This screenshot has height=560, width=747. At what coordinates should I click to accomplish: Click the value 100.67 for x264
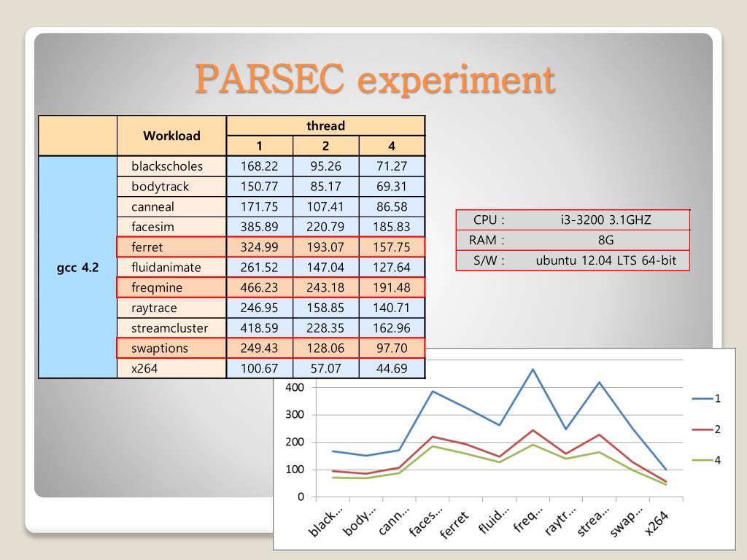pos(259,368)
